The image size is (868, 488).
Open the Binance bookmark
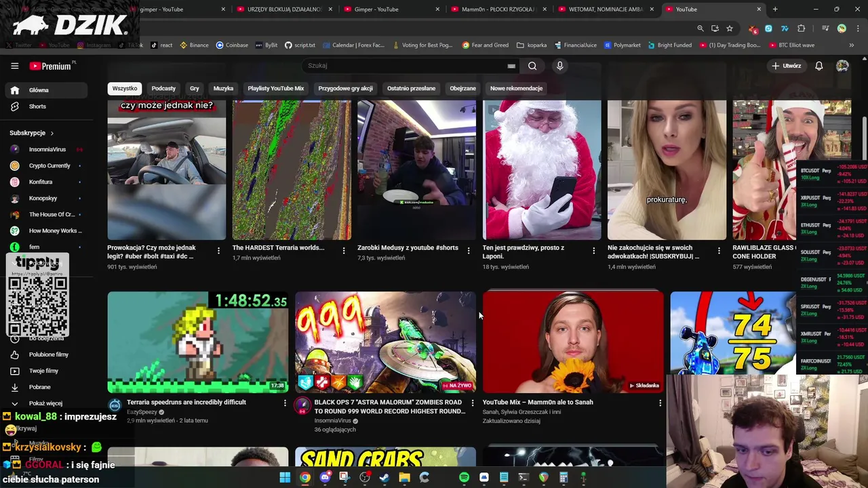[194, 45]
